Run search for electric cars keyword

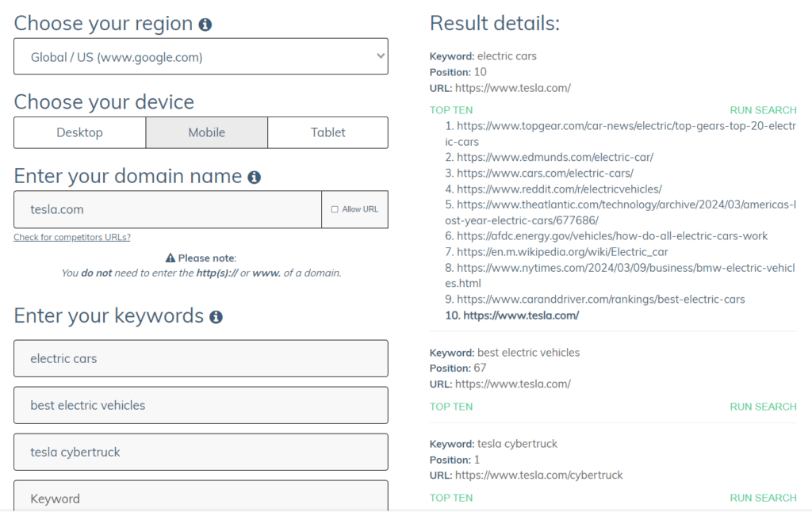click(763, 109)
